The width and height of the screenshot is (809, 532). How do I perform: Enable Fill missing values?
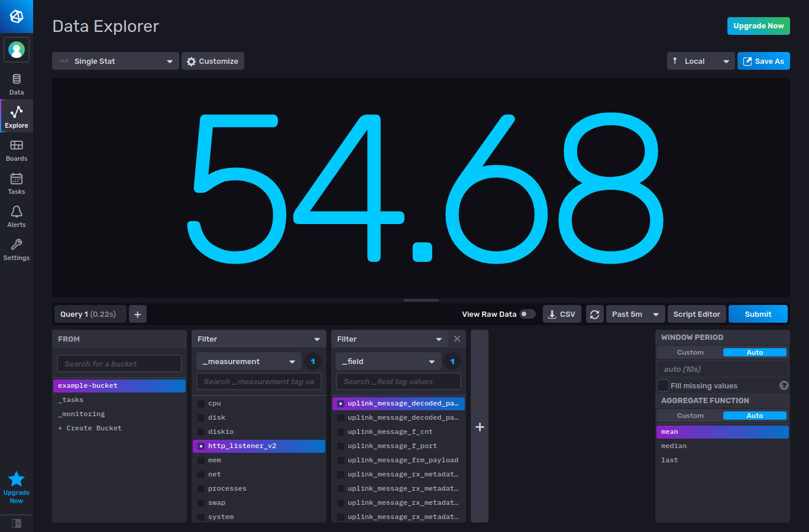tap(663, 385)
